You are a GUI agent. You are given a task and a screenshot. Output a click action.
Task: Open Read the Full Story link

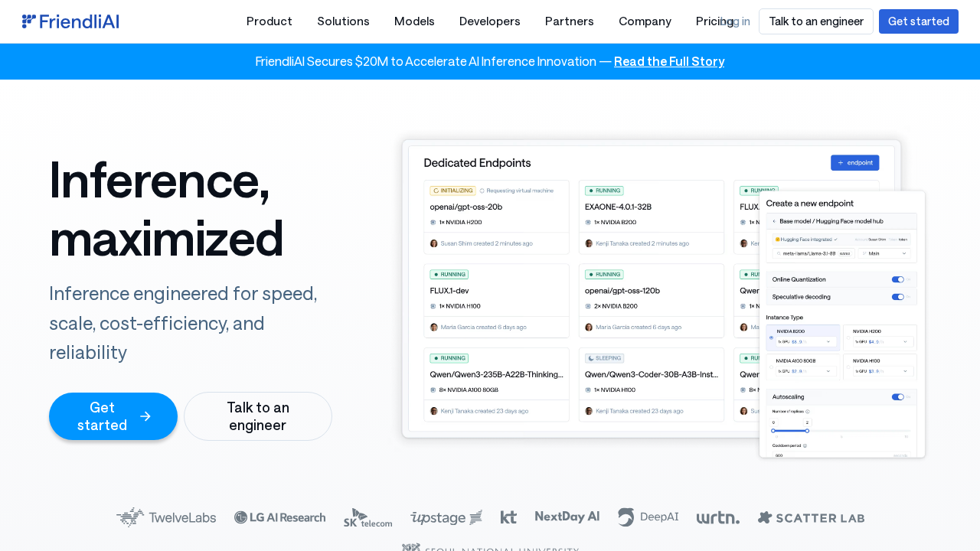669,61
